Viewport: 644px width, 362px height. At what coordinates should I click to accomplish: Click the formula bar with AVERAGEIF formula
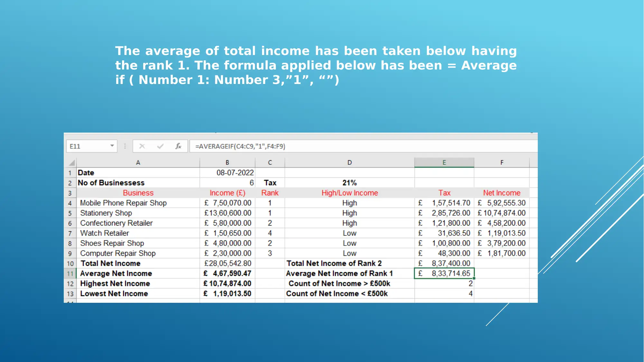tap(363, 146)
